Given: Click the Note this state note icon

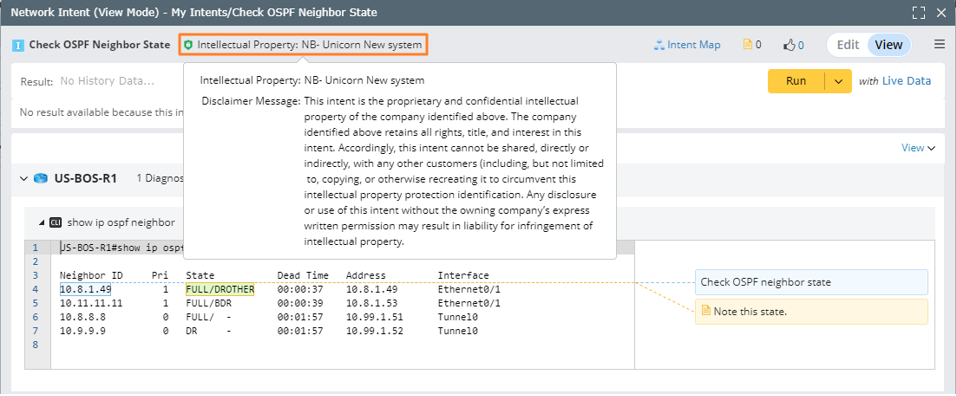Looking at the screenshot, I should (x=706, y=311).
